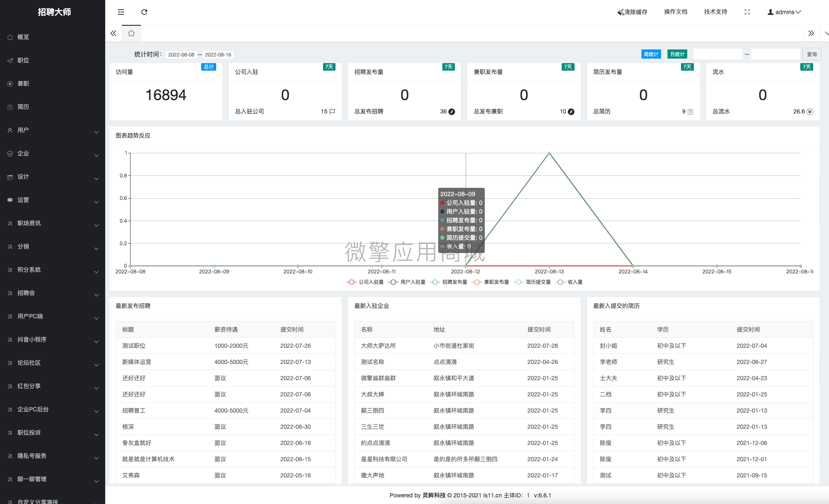The width and height of the screenshot is (829, 504).
Task: Click the chart peak point at 2022-08-13
Action: pos(549,153)
